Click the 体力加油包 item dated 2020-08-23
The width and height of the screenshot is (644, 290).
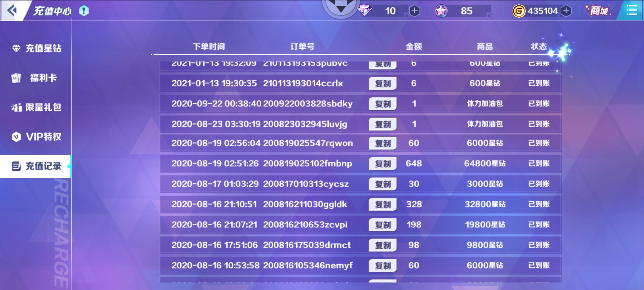pos(485,124)
